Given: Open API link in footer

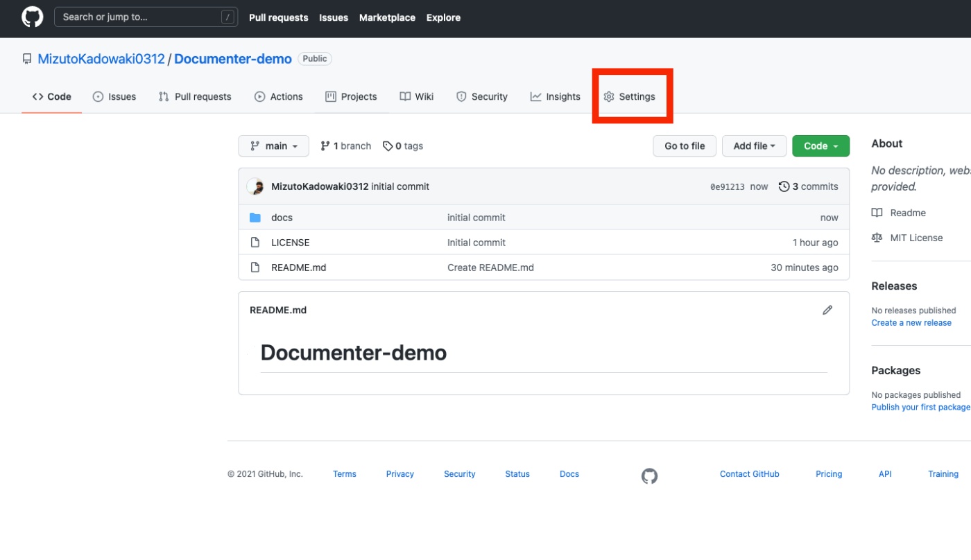Looking at the screenshot, I should 885,474.
